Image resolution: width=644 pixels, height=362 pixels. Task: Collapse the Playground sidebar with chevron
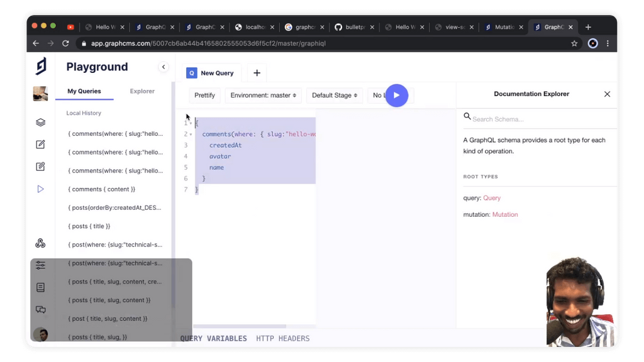[164, 67]
